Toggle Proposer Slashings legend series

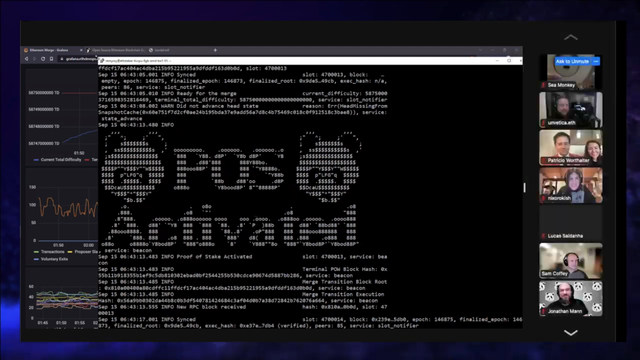[83, 252]
